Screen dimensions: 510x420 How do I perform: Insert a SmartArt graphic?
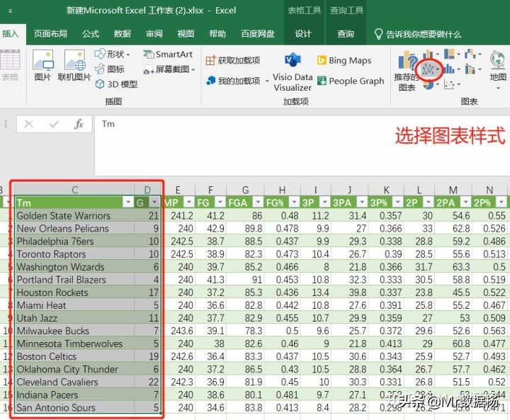tap(167, 54)
